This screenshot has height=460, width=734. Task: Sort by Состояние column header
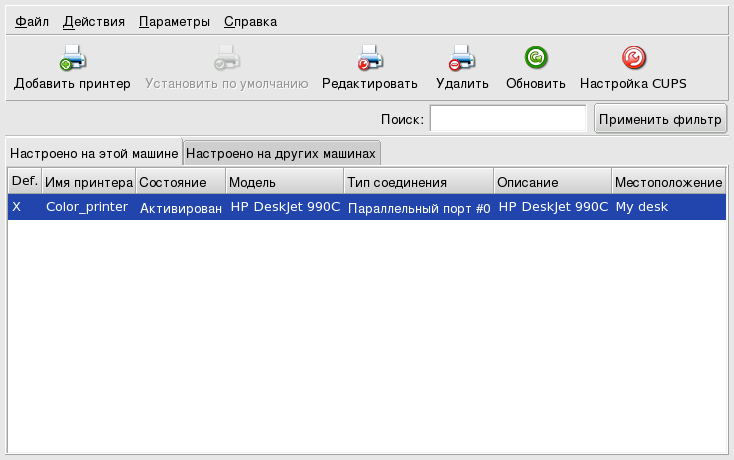pyautogui.click(x=178, y=183)
